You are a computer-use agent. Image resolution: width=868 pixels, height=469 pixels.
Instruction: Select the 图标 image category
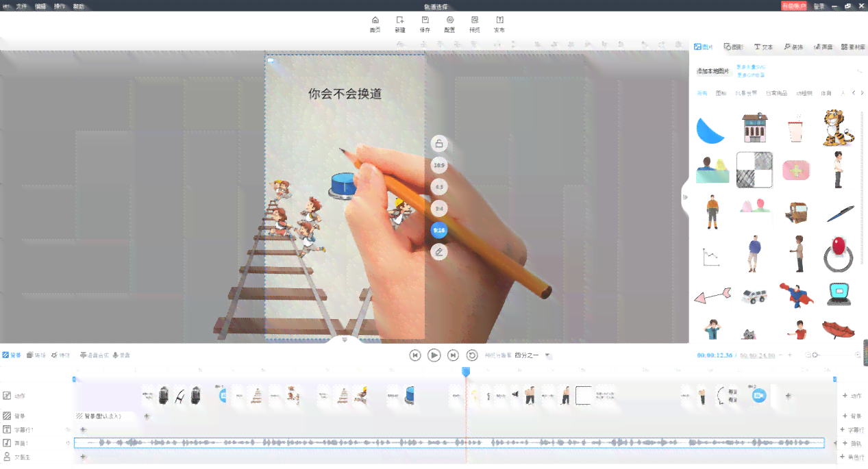(x=721, y=93)
